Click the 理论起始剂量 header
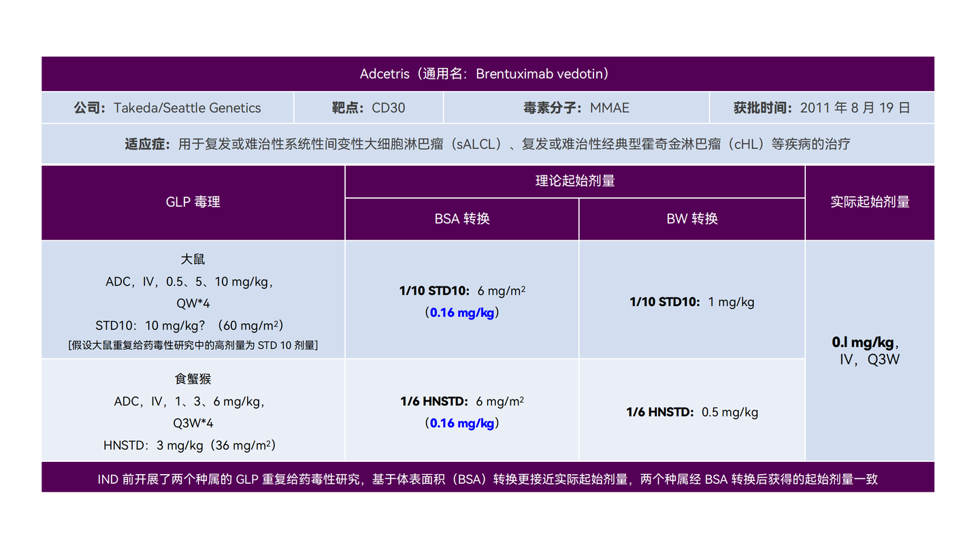 [x=575, y=181]
